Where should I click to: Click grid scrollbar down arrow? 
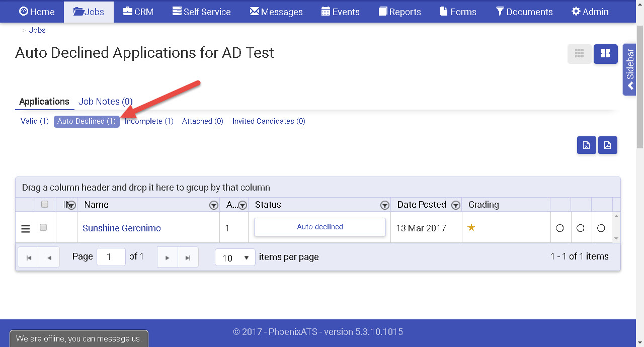pyautogui.click(x=616, y=238)
